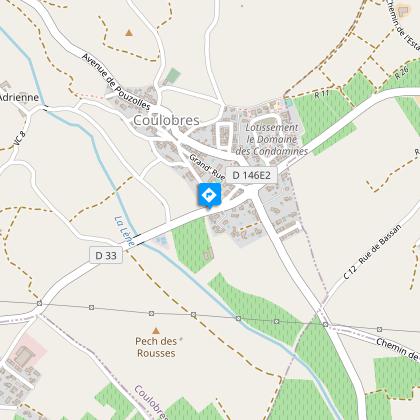This screenshot has width=420, height=420.
Task: Click the orange peak triangle near Avenue de Pouzolles
Action: (129, 33)
